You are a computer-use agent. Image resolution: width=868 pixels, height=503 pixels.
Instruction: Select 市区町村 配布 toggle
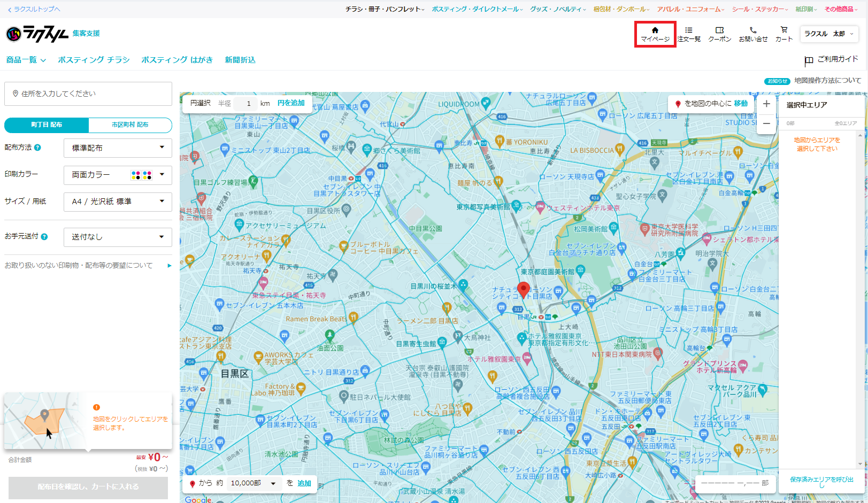(x=130, y=125)
